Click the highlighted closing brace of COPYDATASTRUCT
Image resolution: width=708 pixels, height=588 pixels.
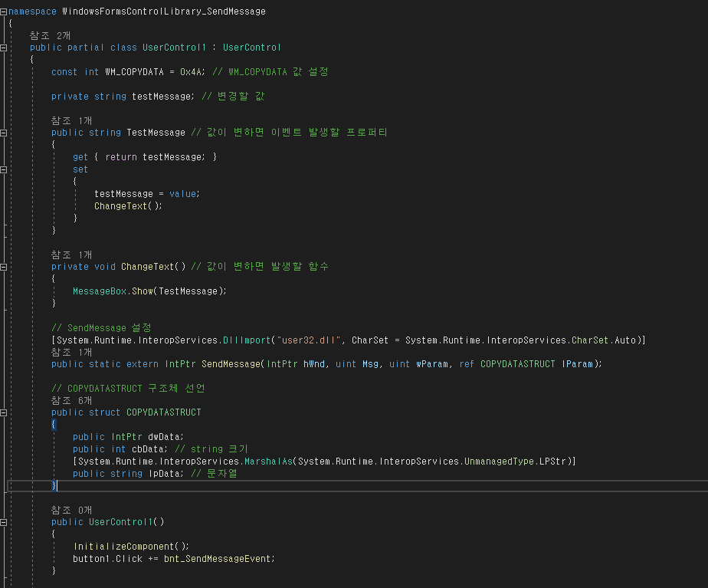(x=54, y=485)
